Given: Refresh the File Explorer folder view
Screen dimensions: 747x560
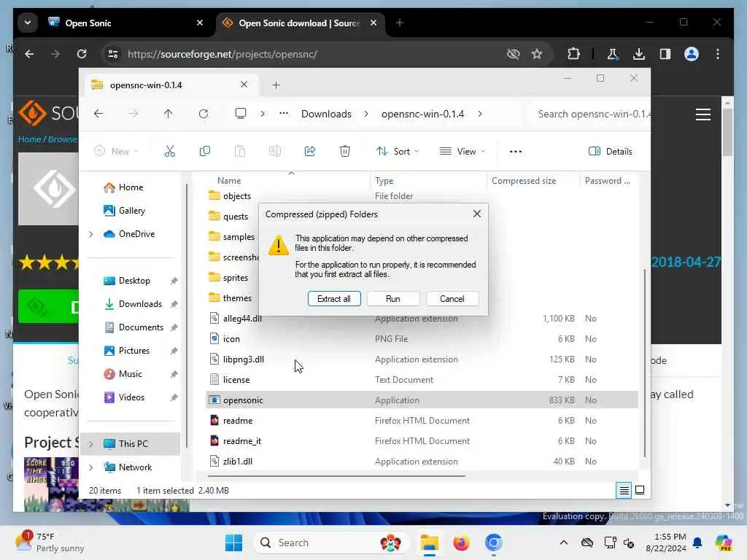Looking at the screenshot, I should coord(204,114).
